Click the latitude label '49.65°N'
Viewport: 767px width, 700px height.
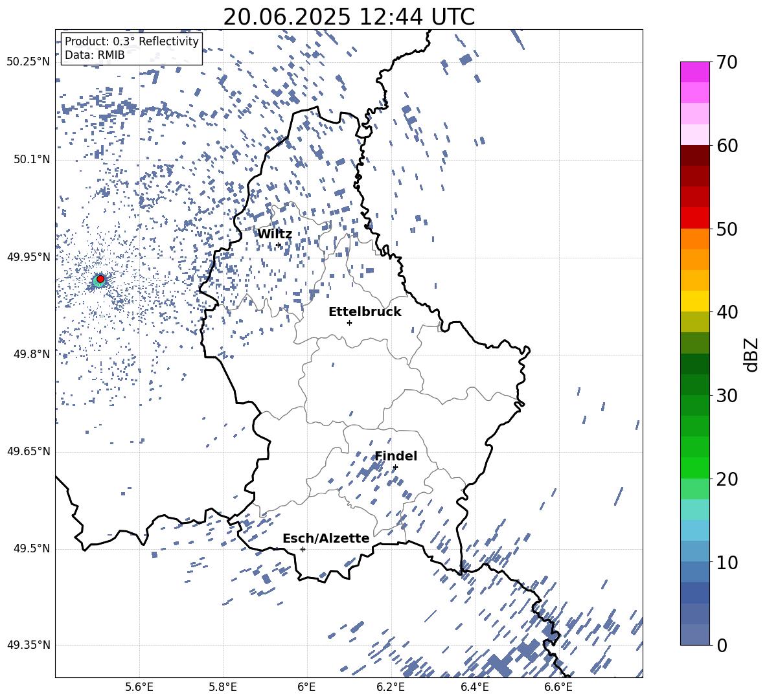pyautogui.click(x=29, y=451)
